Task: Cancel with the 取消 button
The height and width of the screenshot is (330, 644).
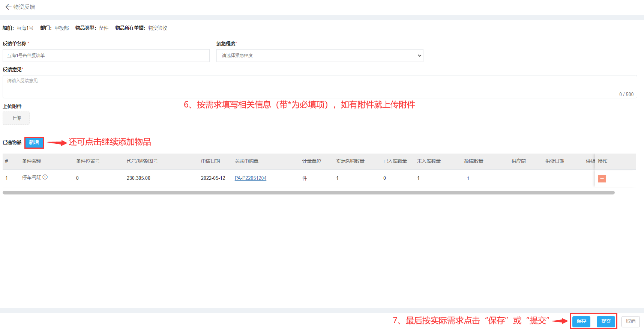Action: [630, 321]
